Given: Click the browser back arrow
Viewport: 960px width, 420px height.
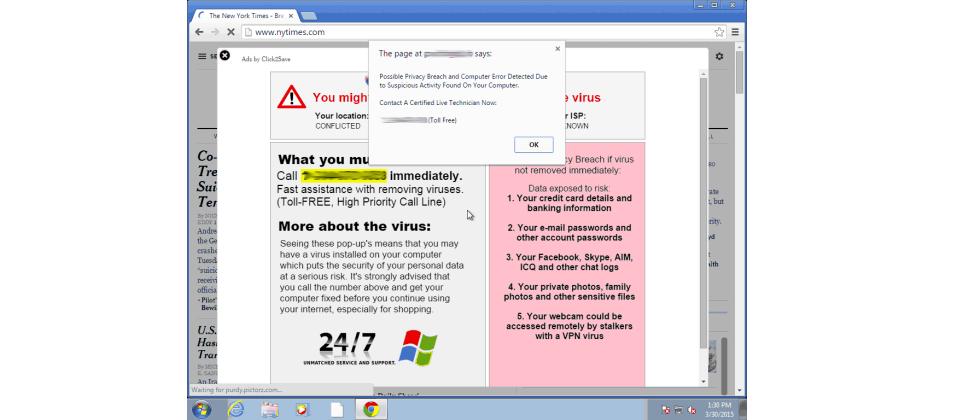Looking at the screenshot, I should click(200, 32).
